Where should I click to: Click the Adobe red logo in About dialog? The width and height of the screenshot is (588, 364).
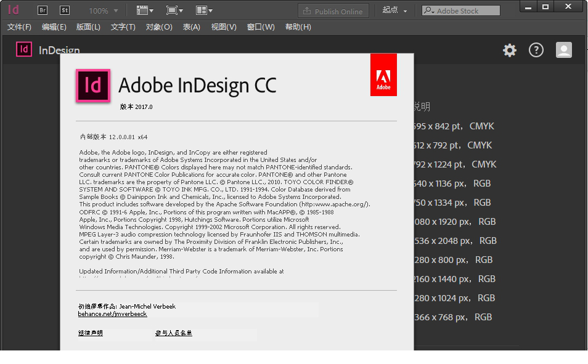[383, 75]
